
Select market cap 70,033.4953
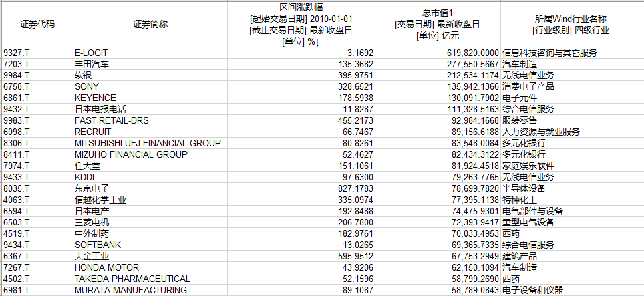click(x=437, y=234)
